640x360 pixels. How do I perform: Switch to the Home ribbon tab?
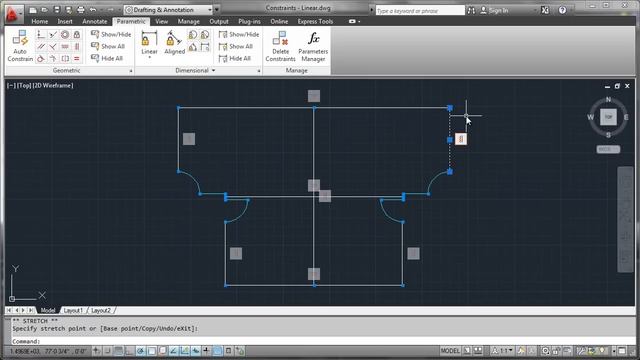[40, 21]
